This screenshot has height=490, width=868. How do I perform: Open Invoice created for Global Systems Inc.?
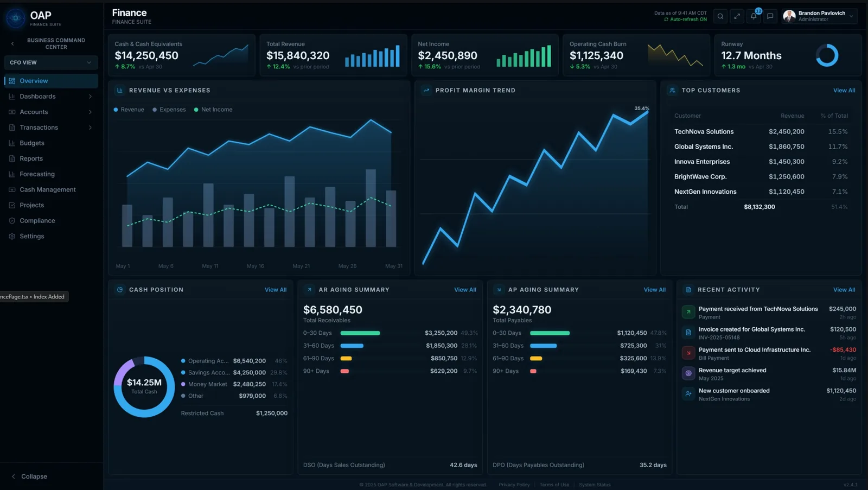(x=769, y=333)
